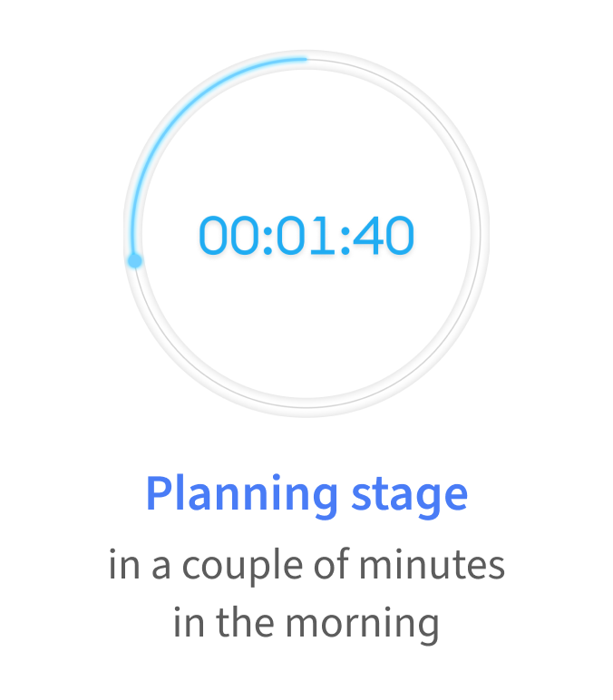
Task: Click the top end of the blue arc
Action: click(x=305, y=58)
